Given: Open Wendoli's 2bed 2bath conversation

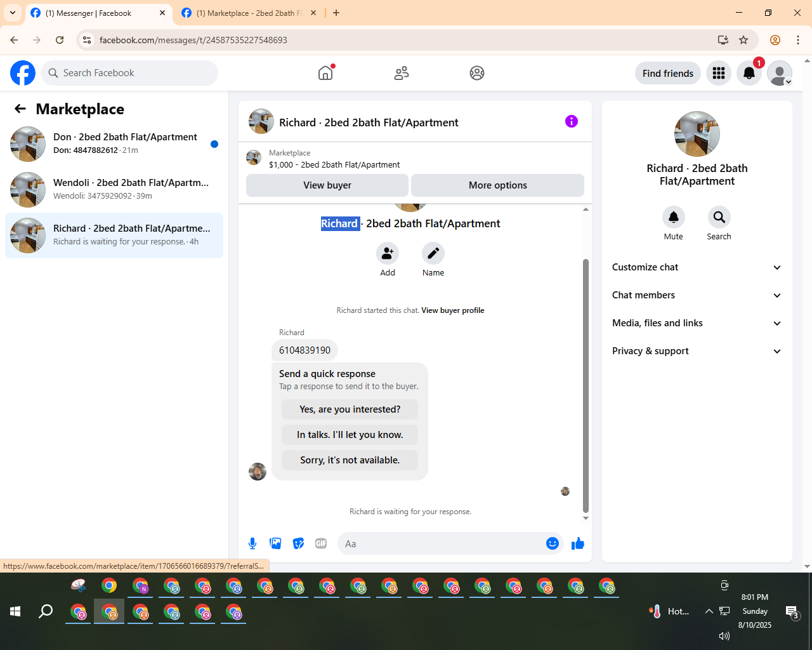Looking at the screenshot, I should point(114,190).
